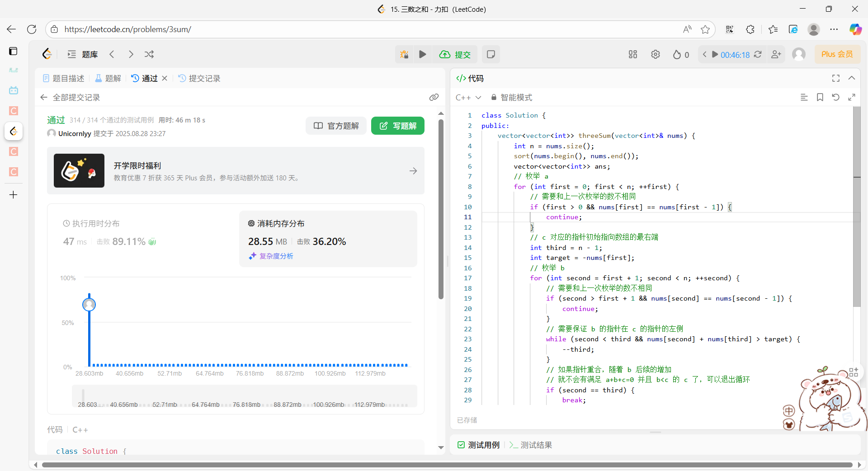Open the 开学限时福利 promo banner
The width and height of the screenshot is (868, 471).
click(x=236, y=171)
